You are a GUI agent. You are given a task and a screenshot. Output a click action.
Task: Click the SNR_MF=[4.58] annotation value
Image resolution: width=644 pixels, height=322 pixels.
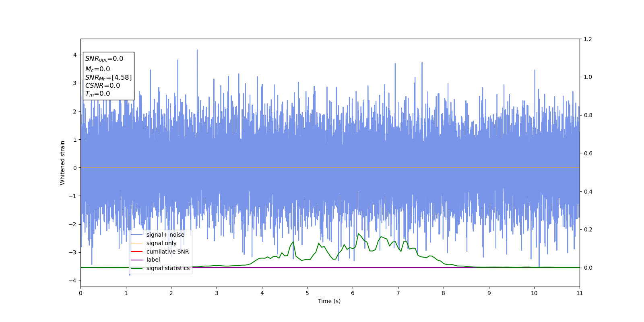coord(108,77)
